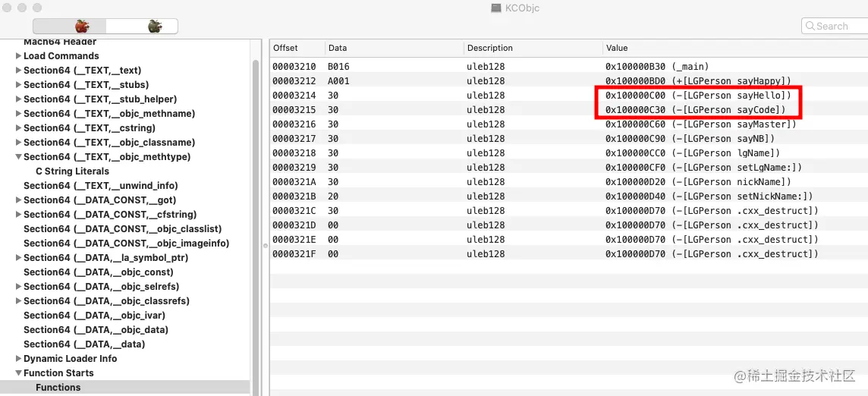Select Mach64 Header tree item
868x396 pixels.
click(x=60, y=42)
